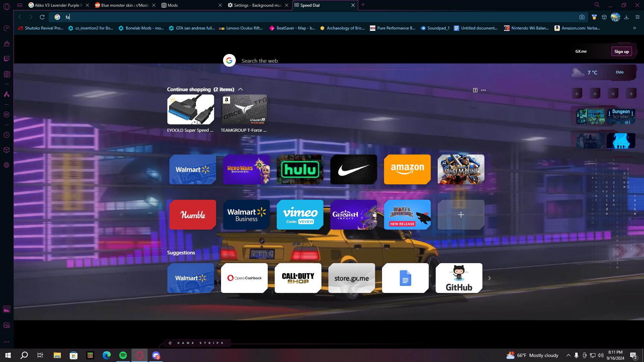Switch to Settings - Background music tab
This screenshot has height=362, width=644.
tap(255, 5)
